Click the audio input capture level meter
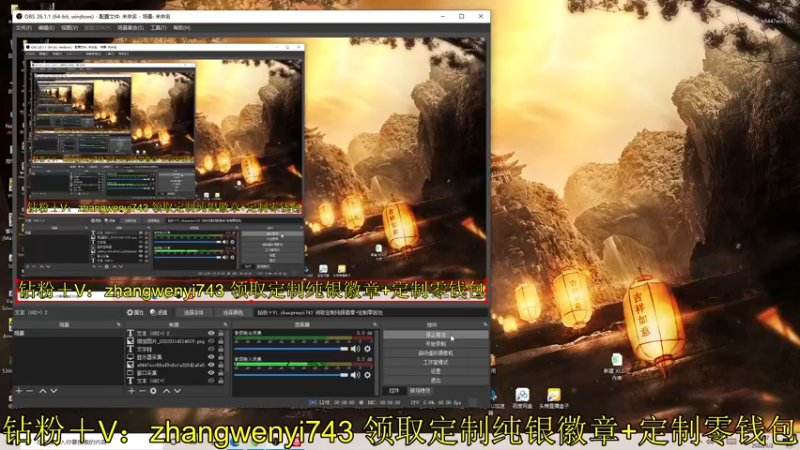Screen dimensions: 800x450 coord(303,364)
